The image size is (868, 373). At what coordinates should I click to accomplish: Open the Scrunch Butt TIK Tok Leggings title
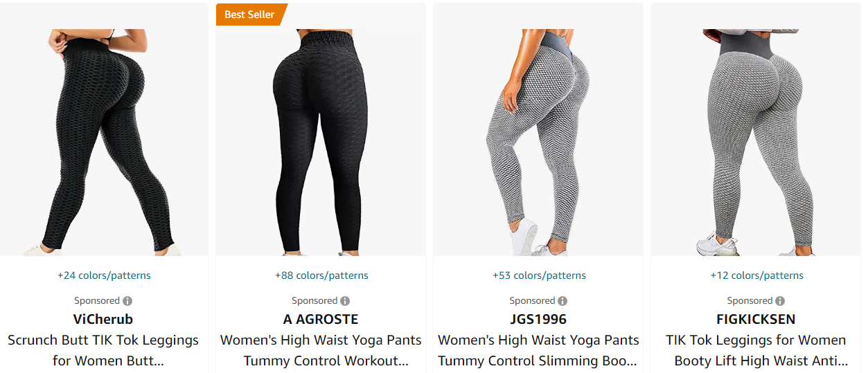pos(103,350)
